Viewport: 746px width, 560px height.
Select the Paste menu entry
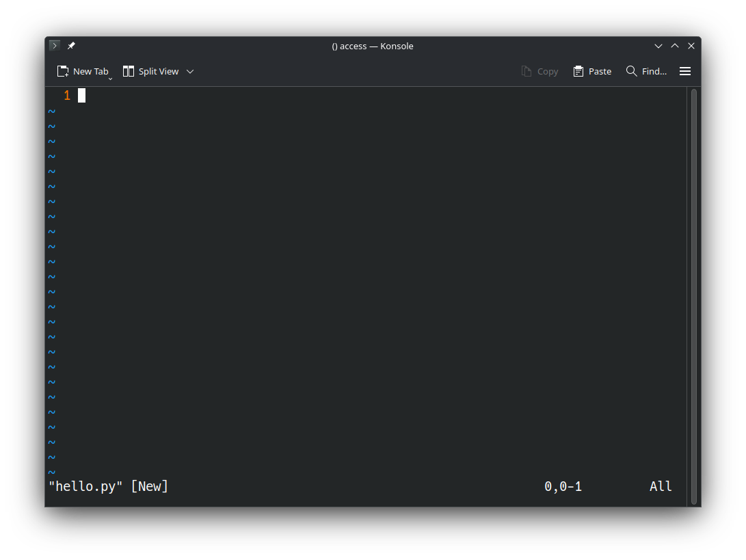pos(600,70)
